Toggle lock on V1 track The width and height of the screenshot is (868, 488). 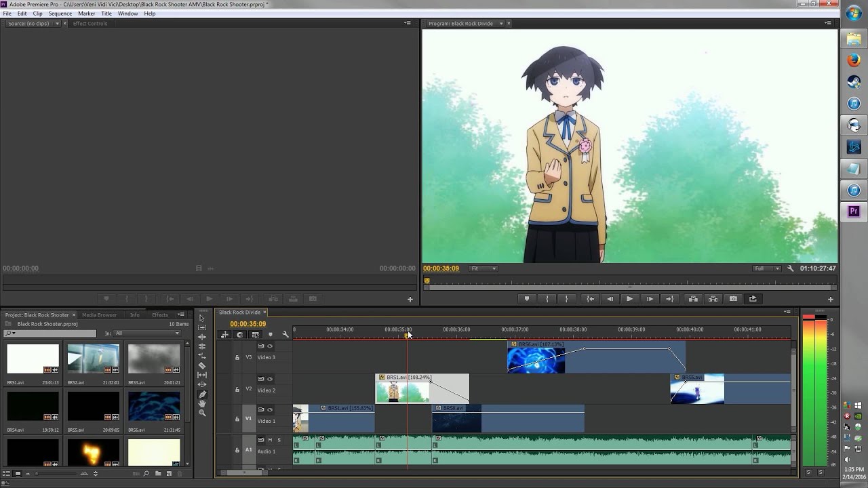(x=237, y=419)
